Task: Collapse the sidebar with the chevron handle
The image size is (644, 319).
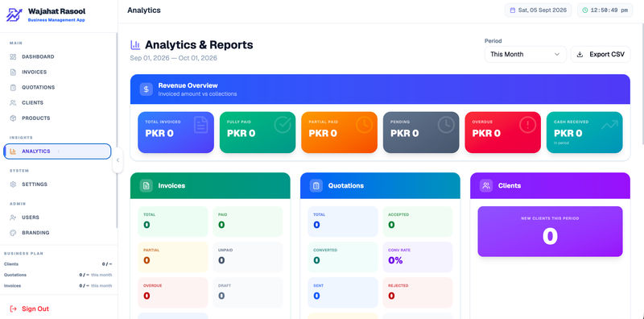Action: (x=118, y=160)
